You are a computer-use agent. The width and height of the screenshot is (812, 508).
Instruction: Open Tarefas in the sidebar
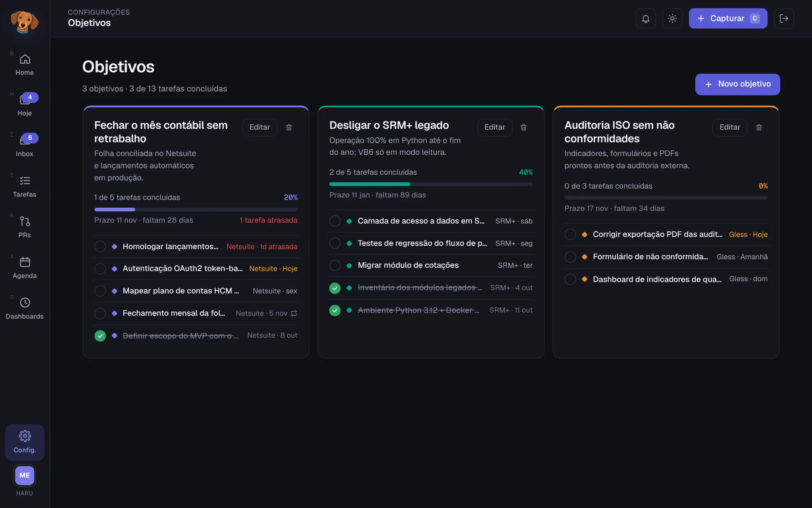coord(25,187)
